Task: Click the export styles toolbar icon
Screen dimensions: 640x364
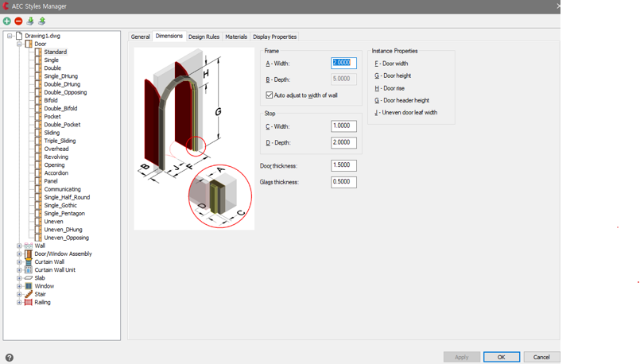Action: pos(42,21)
